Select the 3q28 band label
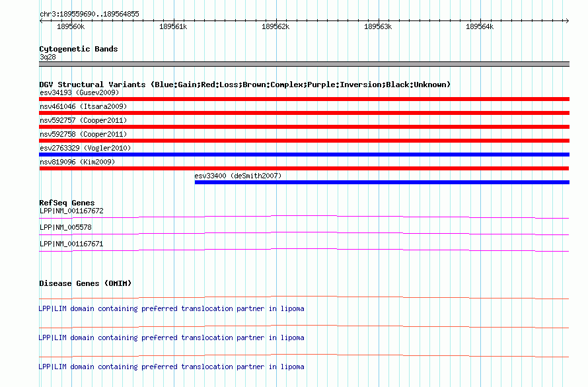The width and height of the screenshot is (588, 387). pyautogui.click(x=48, y=57)
